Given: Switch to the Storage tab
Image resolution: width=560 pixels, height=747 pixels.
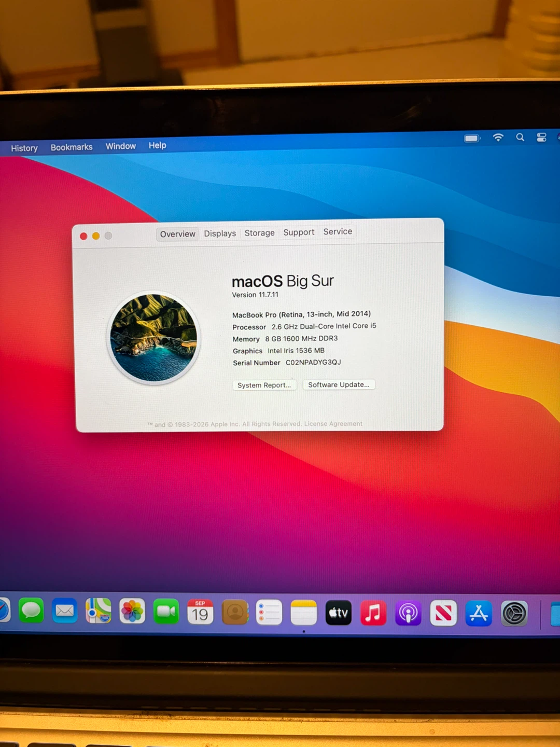Looking at the screenshot, I should pos(260,233).
